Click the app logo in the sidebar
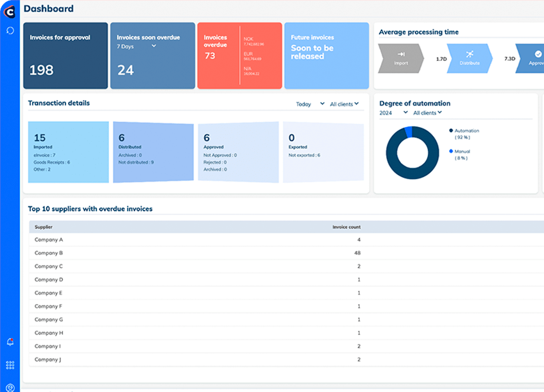This screenshot has height=392, width=544. [10, 10]
